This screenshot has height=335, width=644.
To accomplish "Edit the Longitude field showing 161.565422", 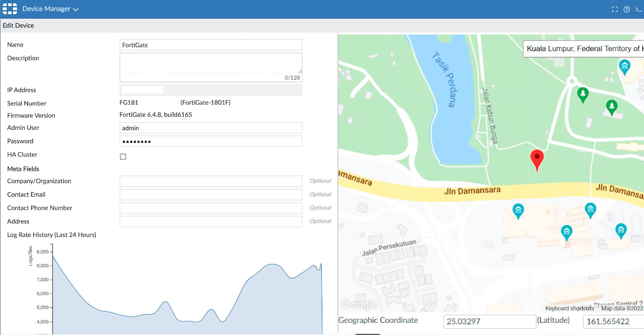I will tap(614, 321).
